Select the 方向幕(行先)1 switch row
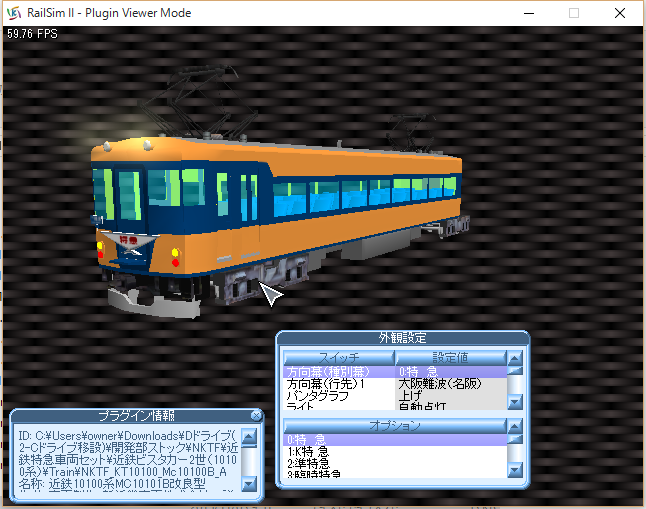Image resolution: width=646 pixels, height=509 pixels. (x=339, y=384)
